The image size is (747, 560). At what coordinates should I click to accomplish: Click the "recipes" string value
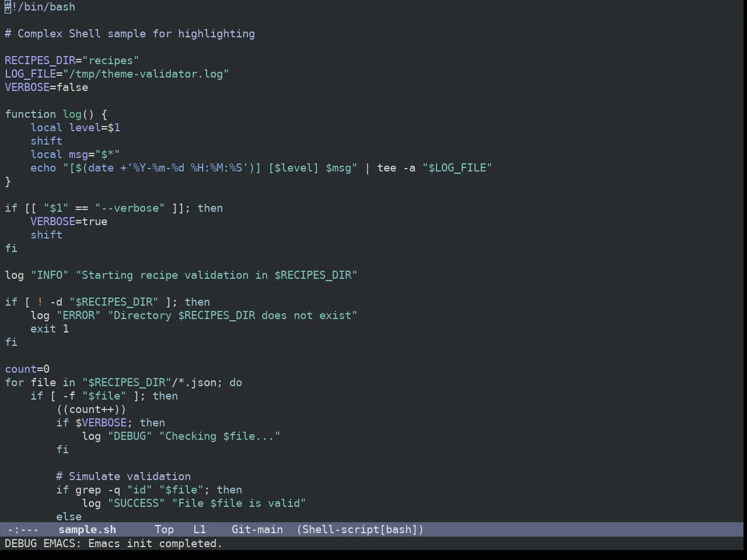(110, 61)
